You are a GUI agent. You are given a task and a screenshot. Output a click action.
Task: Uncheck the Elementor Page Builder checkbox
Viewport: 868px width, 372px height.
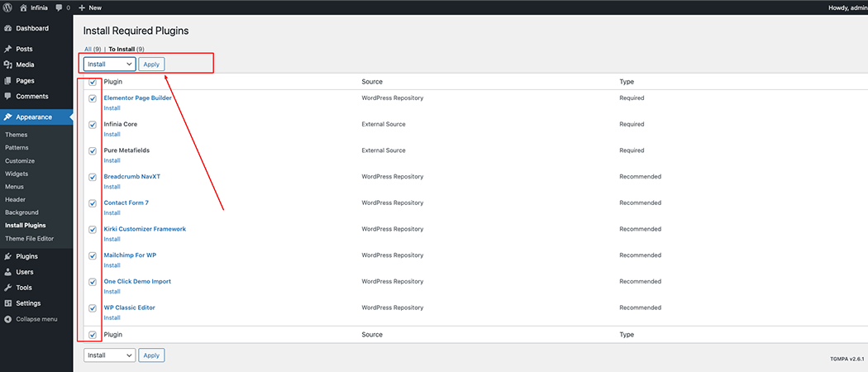[93, 98]
